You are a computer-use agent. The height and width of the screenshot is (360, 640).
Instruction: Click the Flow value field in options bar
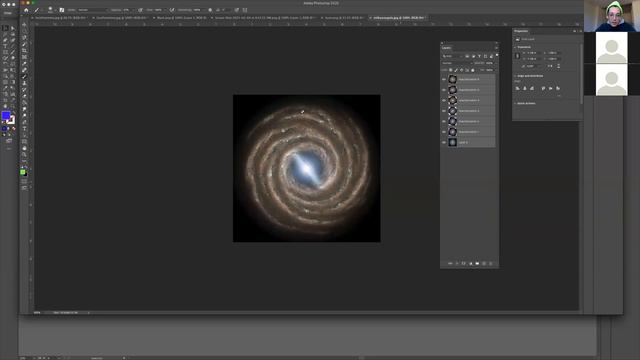click(x=158, y=10)
